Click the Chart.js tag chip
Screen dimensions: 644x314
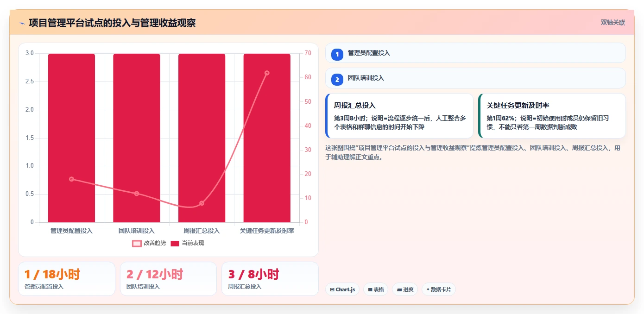[x=342, y=289]
